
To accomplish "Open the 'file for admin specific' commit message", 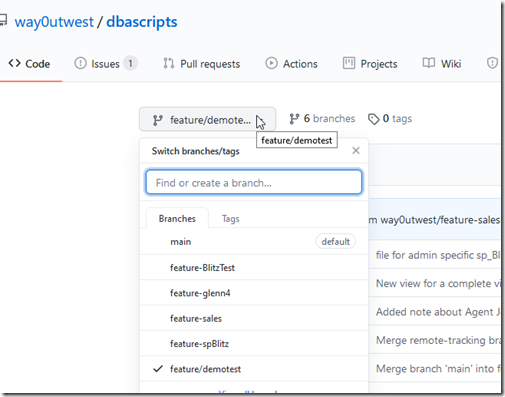I will pyautogui.click(x=438, y=255).
